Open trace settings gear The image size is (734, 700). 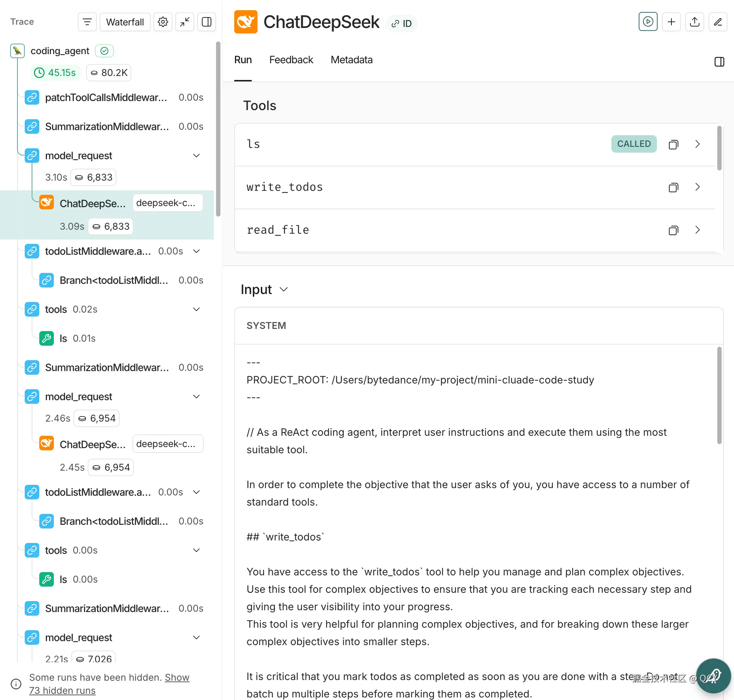(163, 22)
